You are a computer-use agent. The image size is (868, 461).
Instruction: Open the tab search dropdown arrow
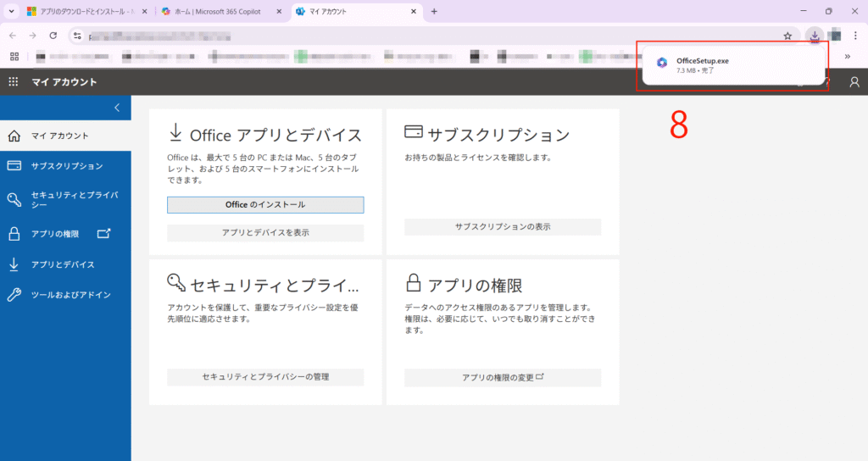(11, 11)
